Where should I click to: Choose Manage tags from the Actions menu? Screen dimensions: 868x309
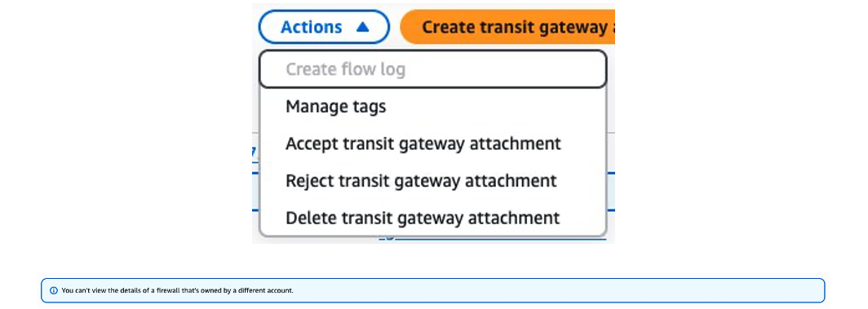[433, 106]
